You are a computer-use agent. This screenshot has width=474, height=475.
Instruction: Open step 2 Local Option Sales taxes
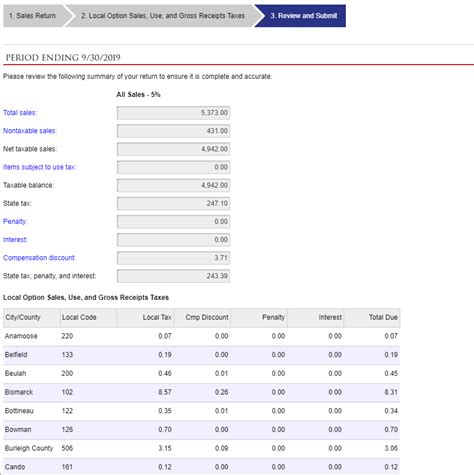163,16
